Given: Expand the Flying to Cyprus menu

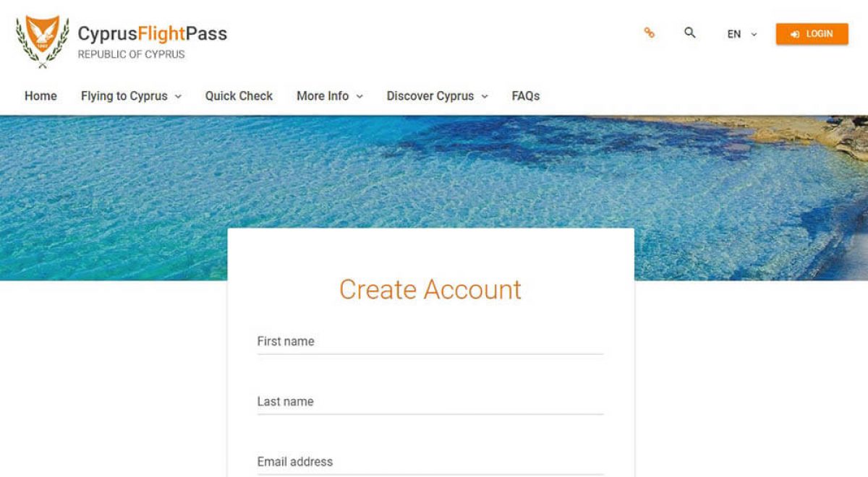Looking at the screenshot, I should click(x=131, y=96).
